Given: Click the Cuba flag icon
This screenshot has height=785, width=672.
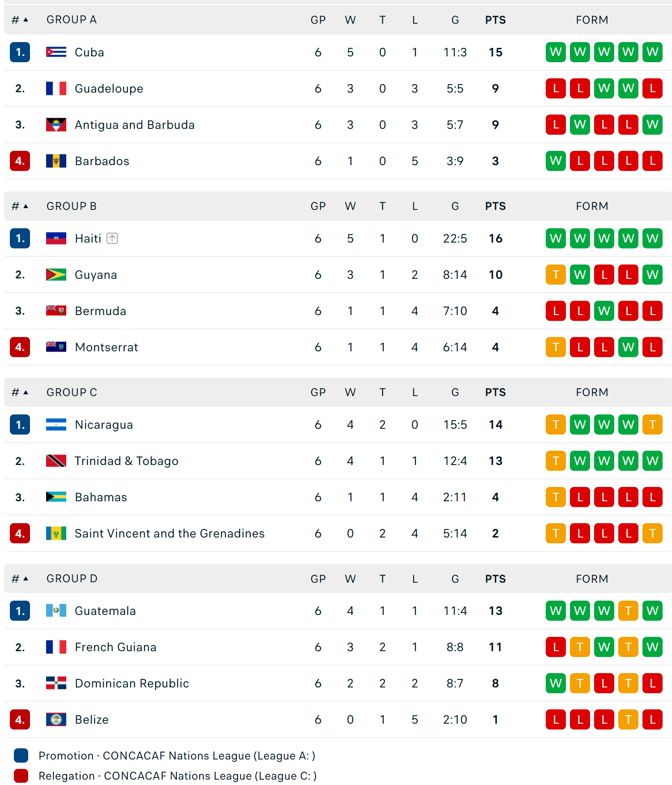Looking at the screenshot, I should pos(56,52).
